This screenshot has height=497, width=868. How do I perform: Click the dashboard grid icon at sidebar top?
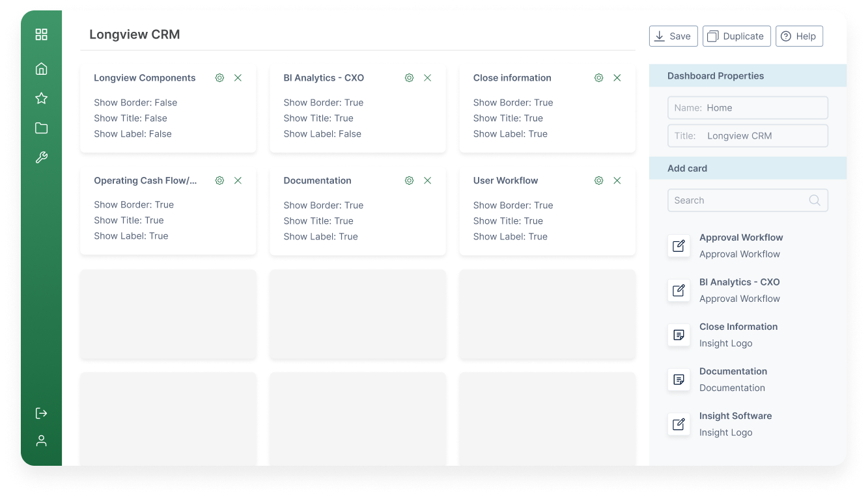(41, 34)
